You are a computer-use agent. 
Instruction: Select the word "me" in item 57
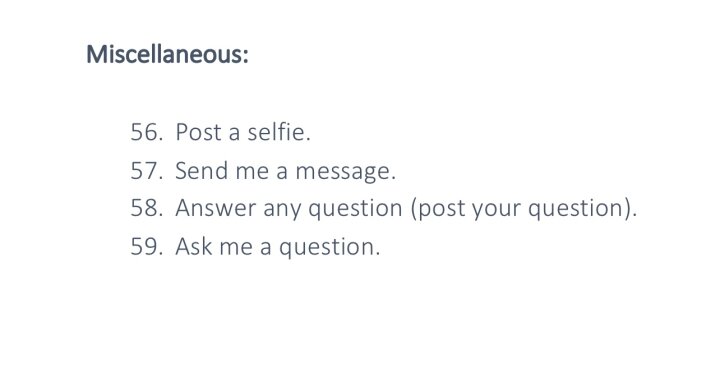click(x=252, y=173)
